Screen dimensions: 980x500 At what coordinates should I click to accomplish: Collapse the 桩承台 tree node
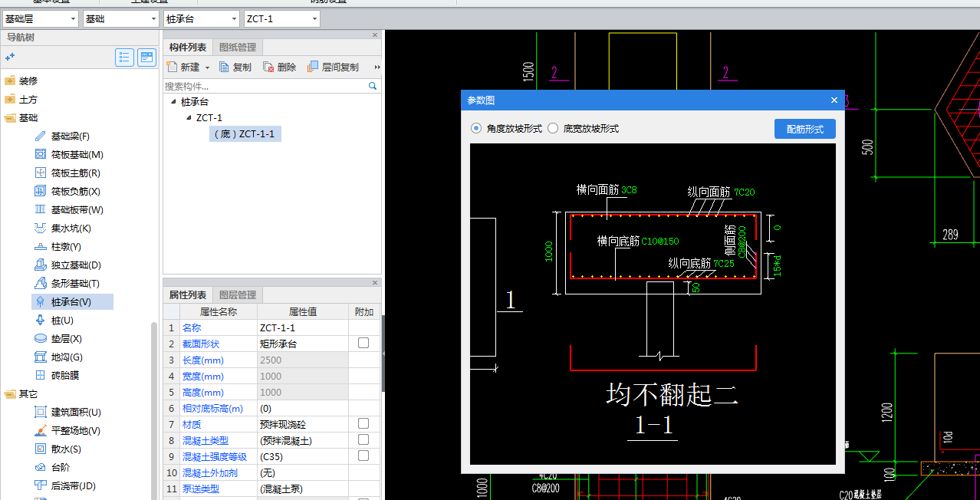(173, 102)
